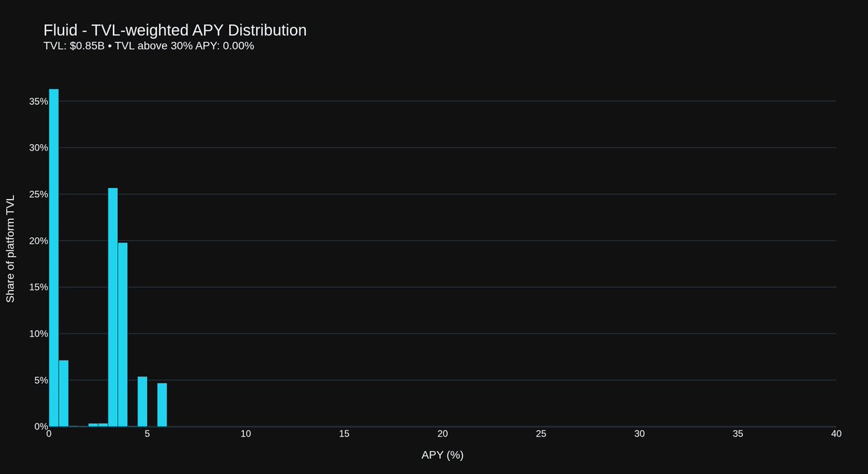This screenshot has height=474, width=868.
Task: Click the '10' x-axis tick label
Action: 246,434
